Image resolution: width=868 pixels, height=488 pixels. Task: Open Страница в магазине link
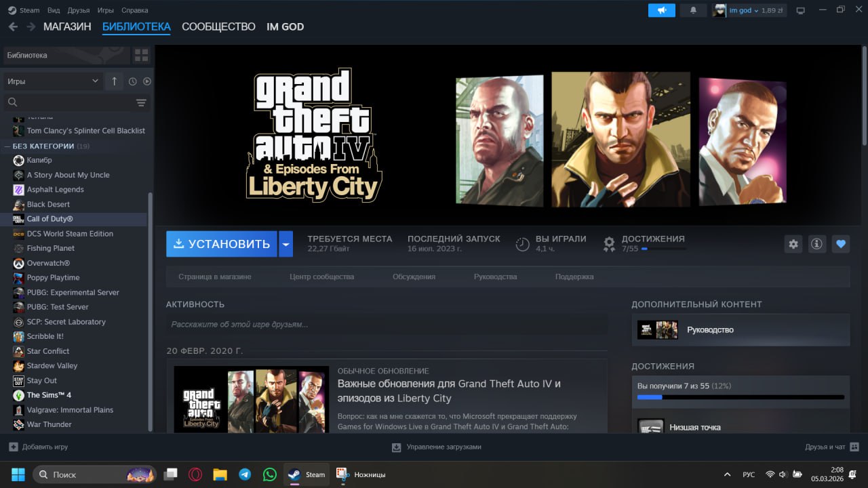pos(214,277)
